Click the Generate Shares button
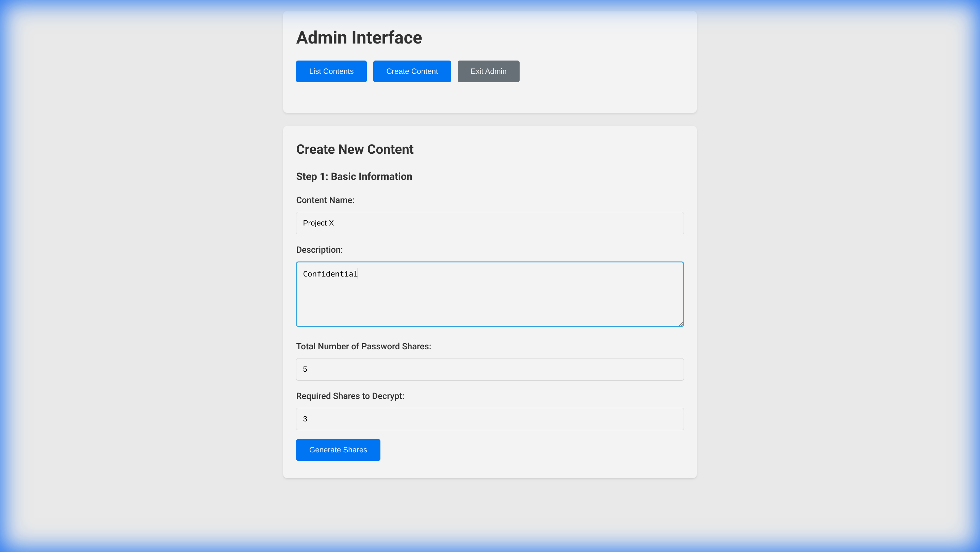This screenshot has width=980, height=552. 338,450
